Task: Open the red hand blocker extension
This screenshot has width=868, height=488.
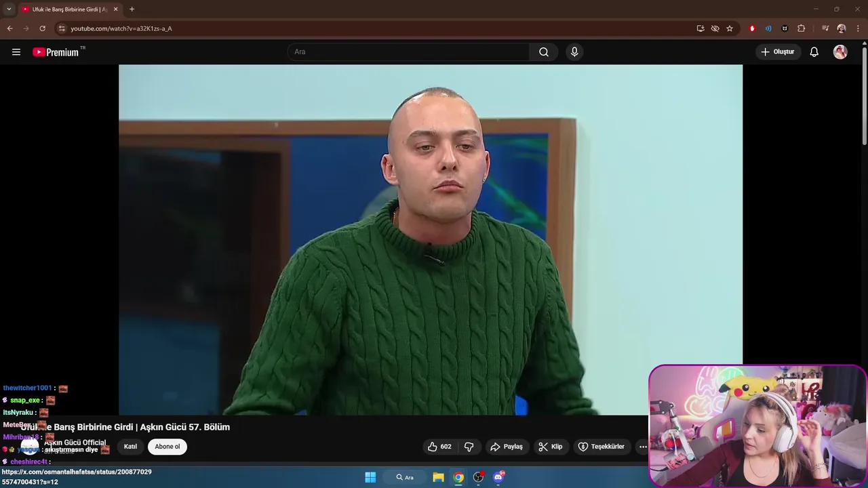Action: (x=752, y=28)
